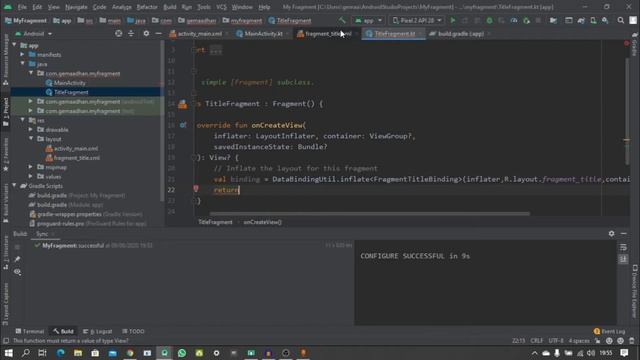Click the related-file gutter icon on line 14
640x360 pixels.
[x=182, y=104]
